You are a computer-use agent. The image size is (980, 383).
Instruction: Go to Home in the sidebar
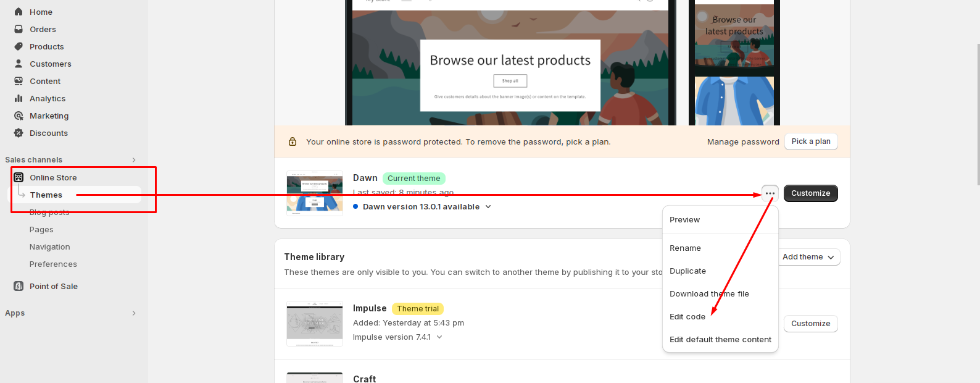click(x=41, y=12)
